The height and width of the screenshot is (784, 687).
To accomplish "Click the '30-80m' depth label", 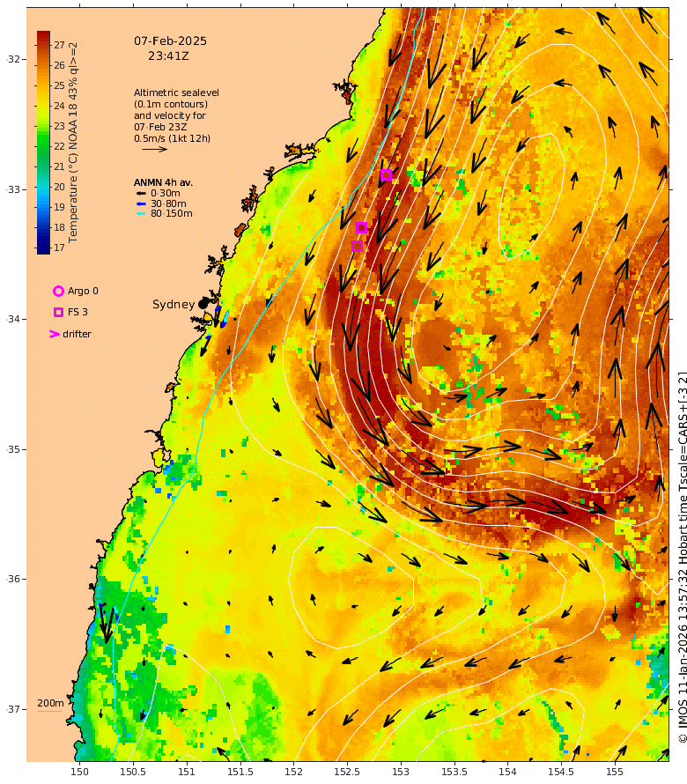I will (x=168, y=203).
